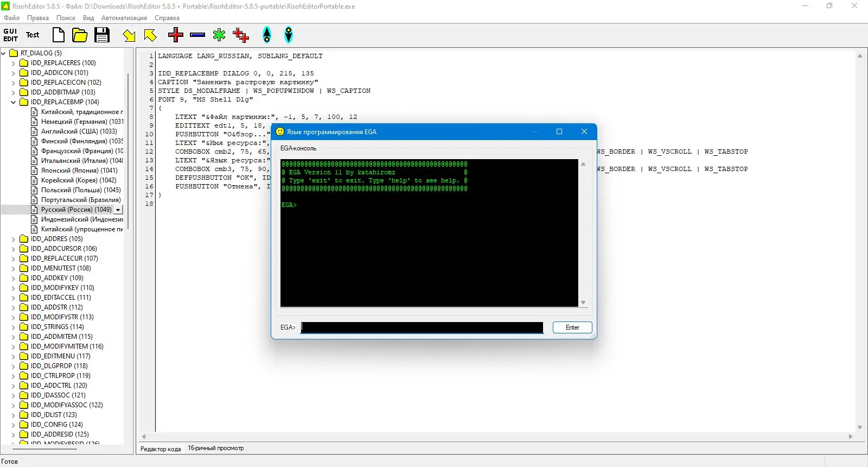Click the blue down-arrow rocket icon
Viewport: 868px width, 467px height.
point(289,35)
